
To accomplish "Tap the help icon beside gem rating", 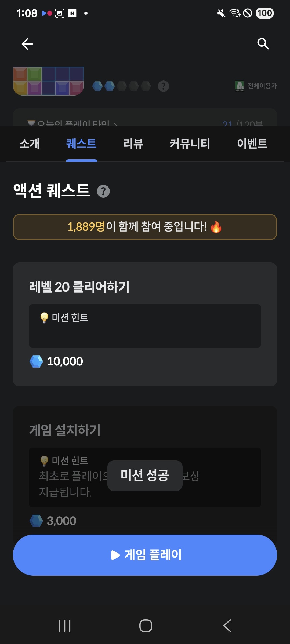I will point(163,86).
